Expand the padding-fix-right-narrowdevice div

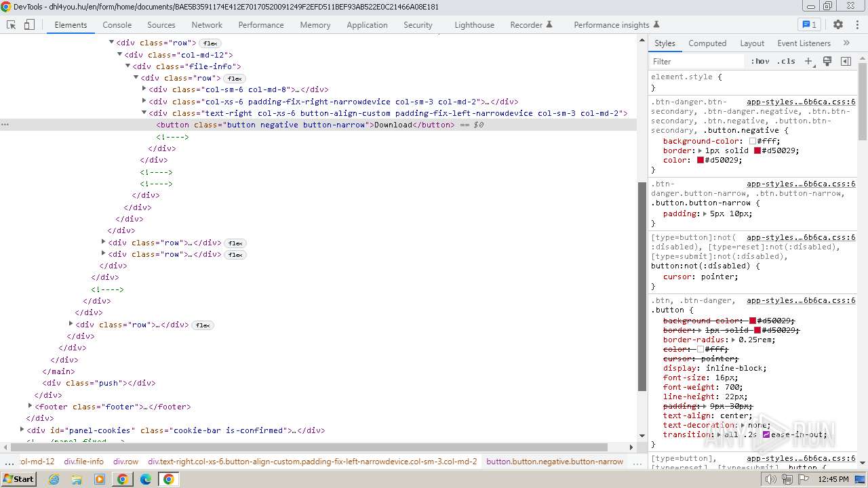click(x=144, y=102)
